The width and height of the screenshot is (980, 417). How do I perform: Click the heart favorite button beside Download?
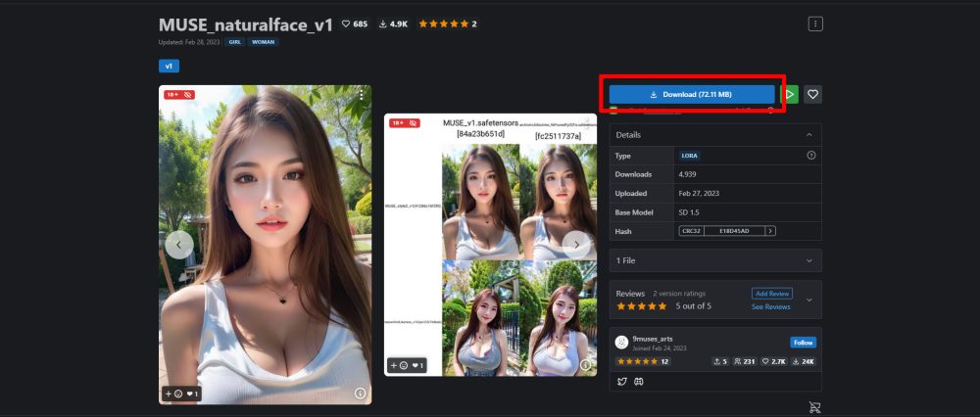[812, 94]
